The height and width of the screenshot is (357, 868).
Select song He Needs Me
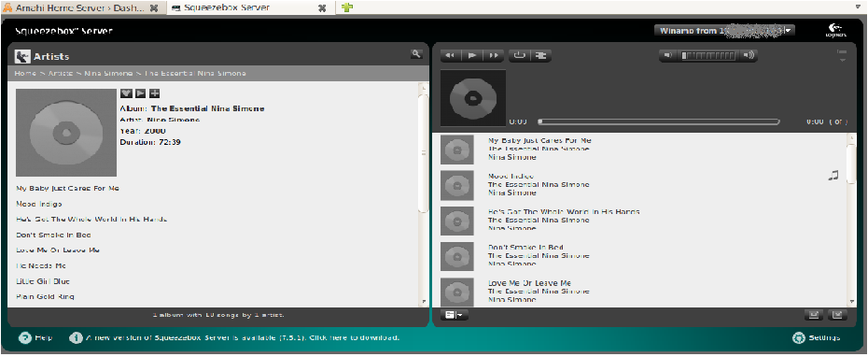(x=41, y=265)
